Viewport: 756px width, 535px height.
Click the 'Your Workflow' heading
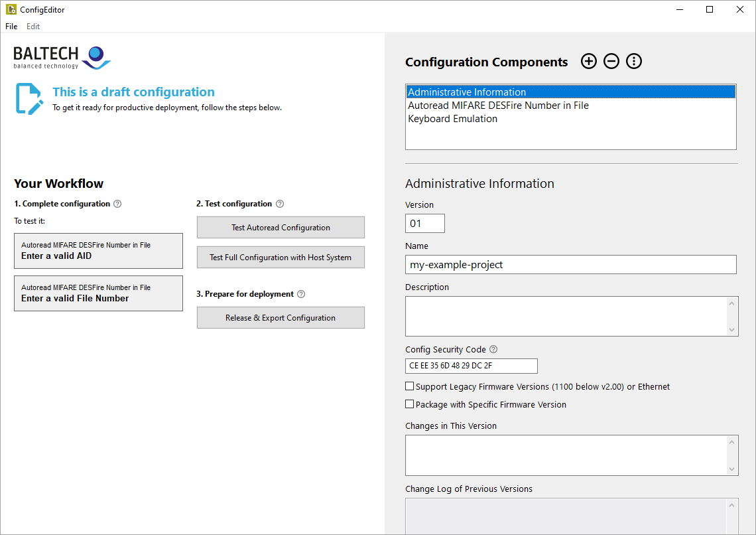(x=59, y=183)
